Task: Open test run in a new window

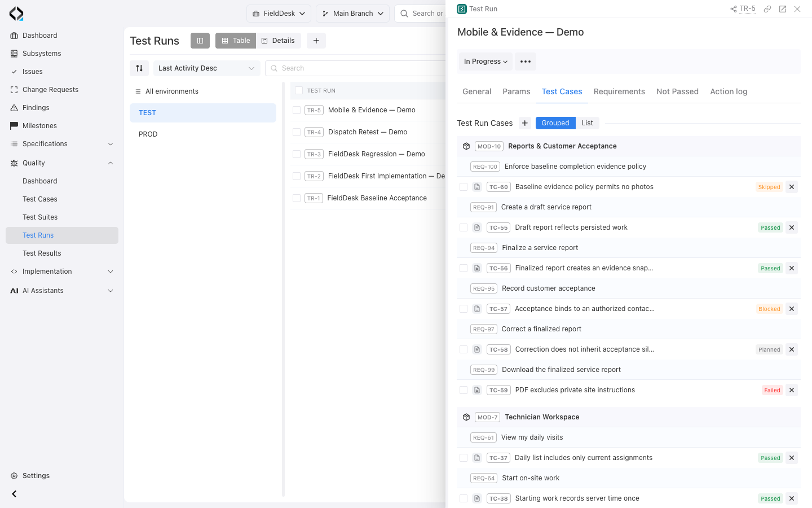Action: point(783,9)
